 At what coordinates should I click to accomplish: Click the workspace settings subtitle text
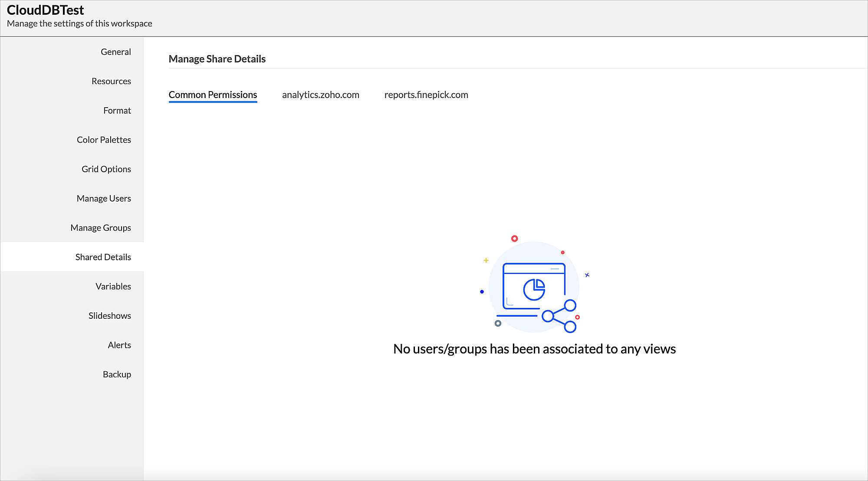click(79, 23)
